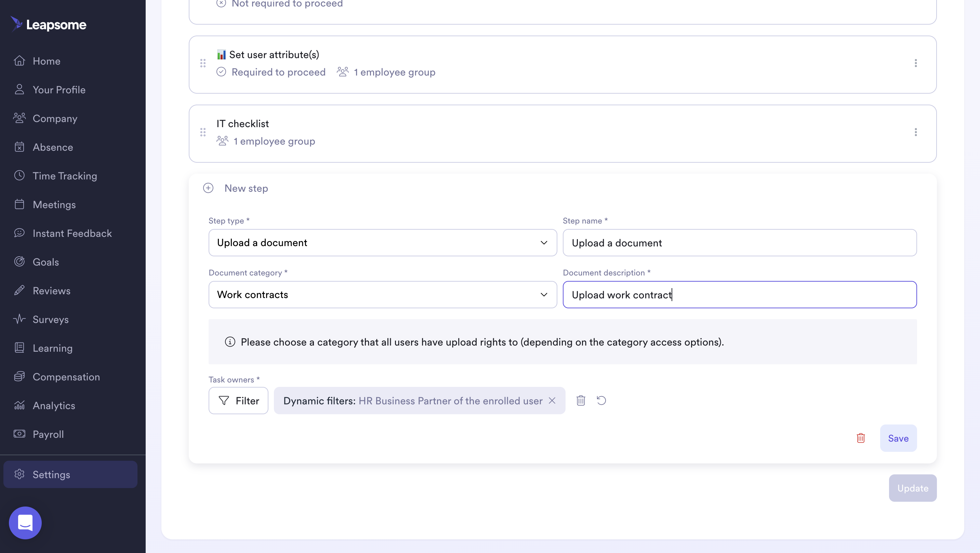This screenshot has width=980, height=553.
Task: Click the Leapsome logo
Action: coord(48,24)
